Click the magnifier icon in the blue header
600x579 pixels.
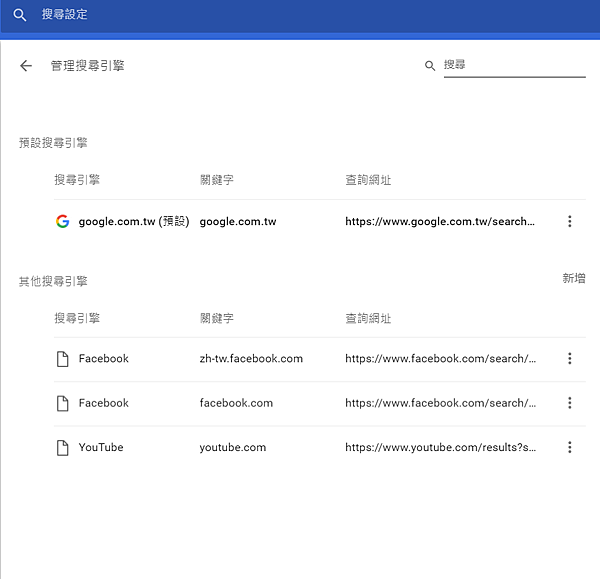(20, 15)
